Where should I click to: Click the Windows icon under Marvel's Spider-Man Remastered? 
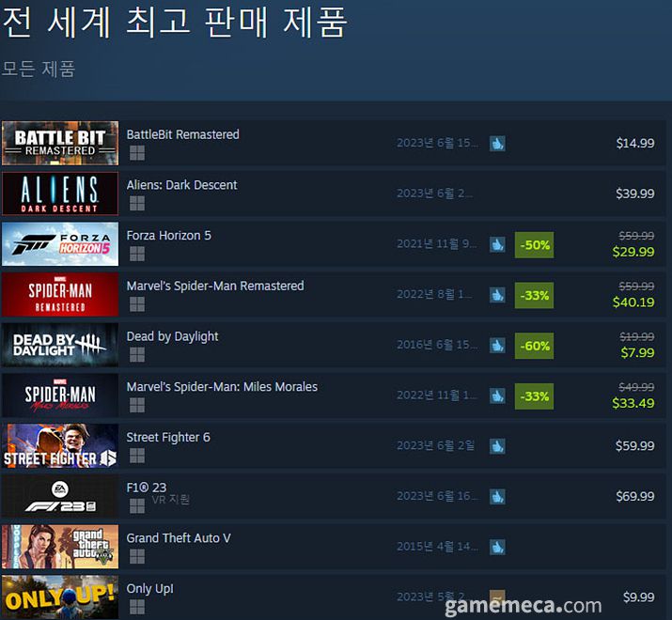(x=137, y=304)
